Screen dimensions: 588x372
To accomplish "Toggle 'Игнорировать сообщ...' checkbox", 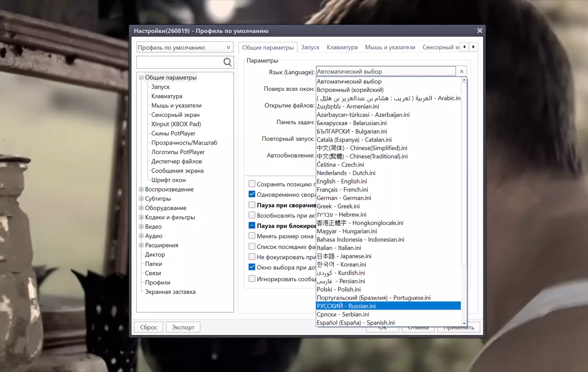I will [x=252, y=279].
